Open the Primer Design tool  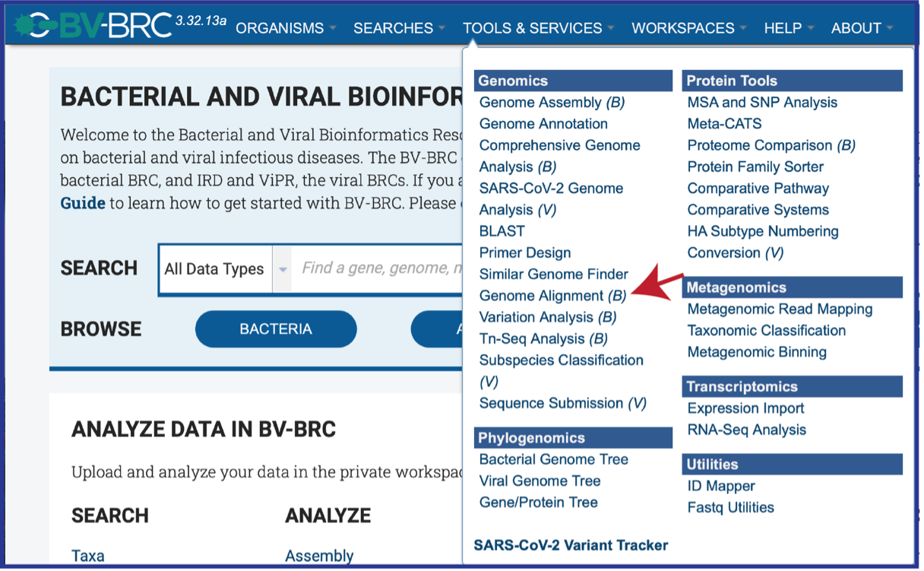(524, 252)
